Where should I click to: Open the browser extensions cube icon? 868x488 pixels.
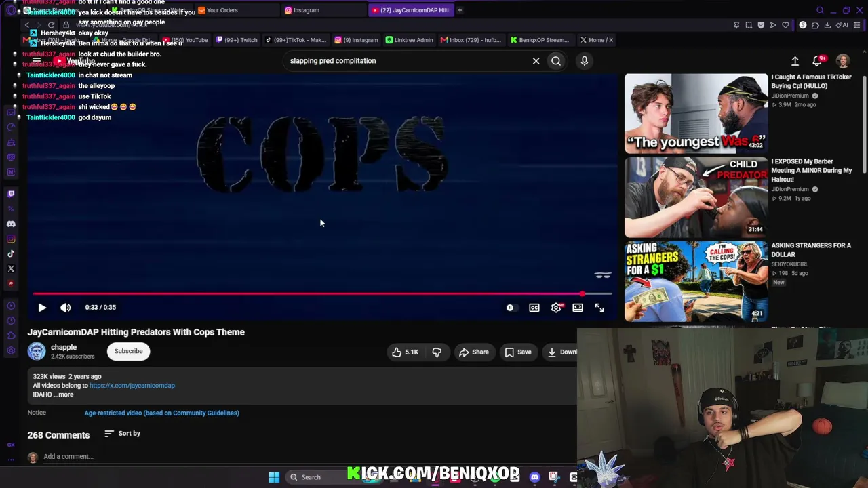click(815, 25)
